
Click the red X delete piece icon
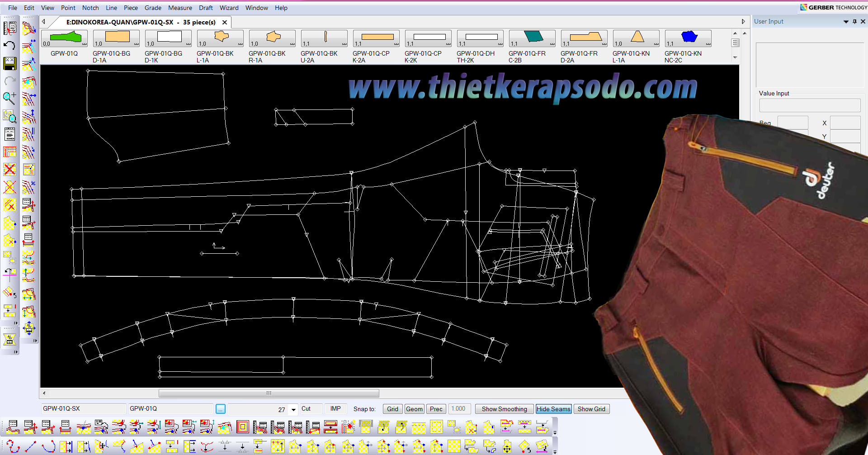(9, 169)
